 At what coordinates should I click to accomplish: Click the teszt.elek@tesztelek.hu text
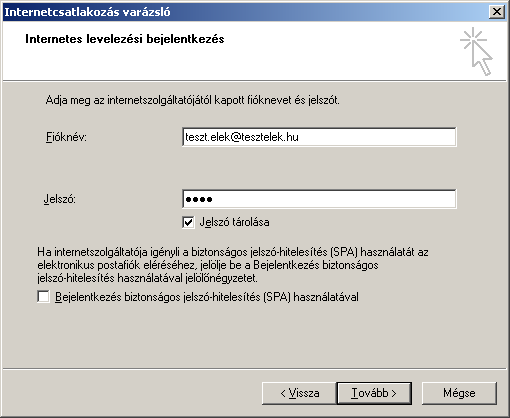[242, 137]
